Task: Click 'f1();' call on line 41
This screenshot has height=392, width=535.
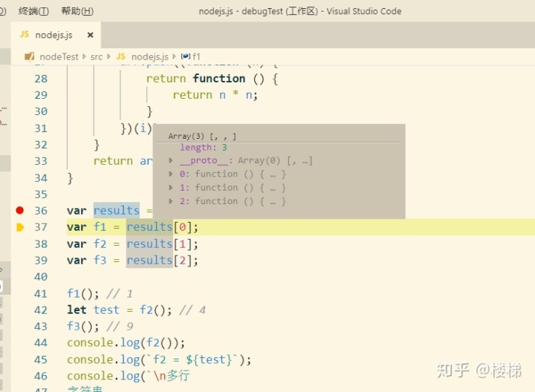Action: (83, 293)
